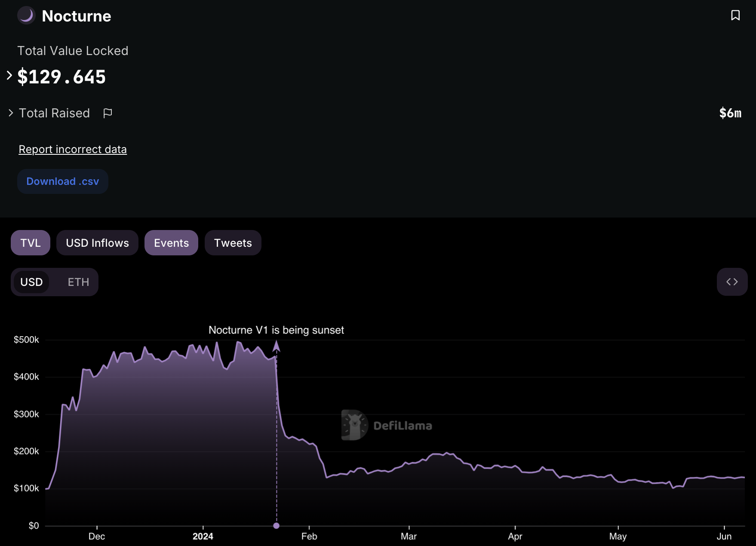Click the $100k y-axis label

pos(26,488)
